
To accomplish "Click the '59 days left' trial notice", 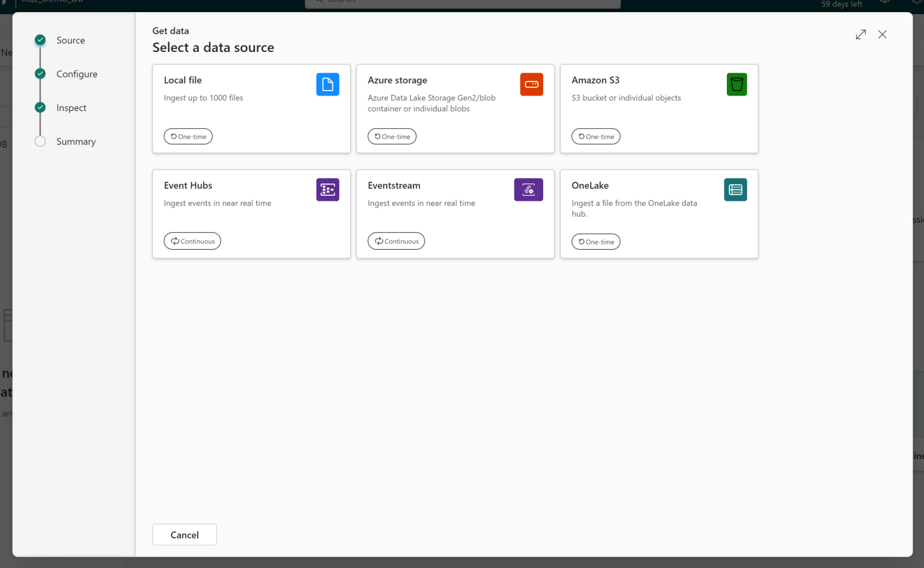I will pos(842,4).
